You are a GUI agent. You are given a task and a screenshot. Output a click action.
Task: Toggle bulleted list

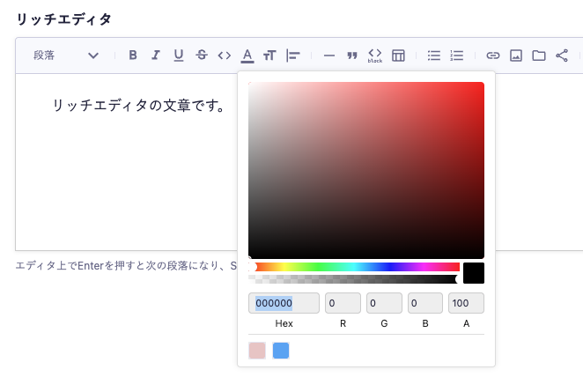pos(434,55)
